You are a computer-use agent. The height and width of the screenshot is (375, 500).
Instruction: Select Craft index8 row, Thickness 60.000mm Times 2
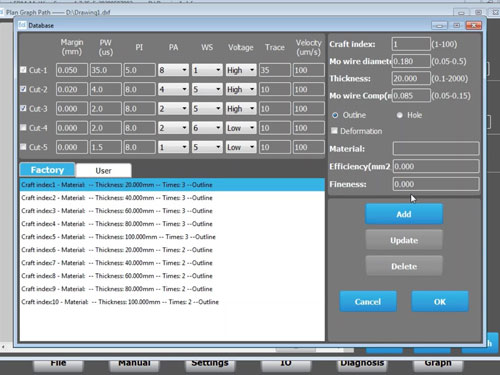pos(172,276)
